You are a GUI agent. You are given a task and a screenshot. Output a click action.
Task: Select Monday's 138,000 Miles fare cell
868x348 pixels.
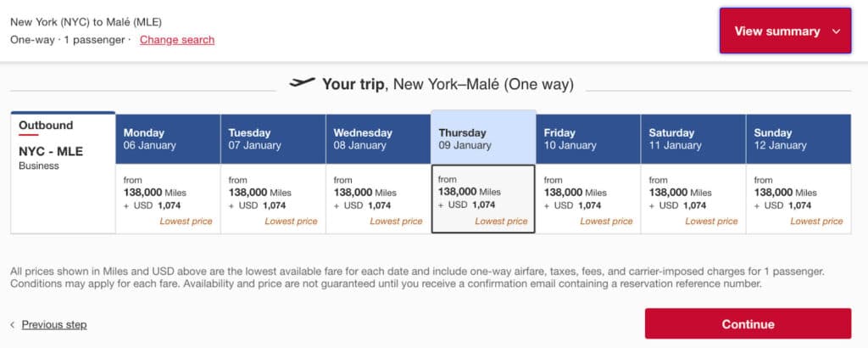click(168, 199)
